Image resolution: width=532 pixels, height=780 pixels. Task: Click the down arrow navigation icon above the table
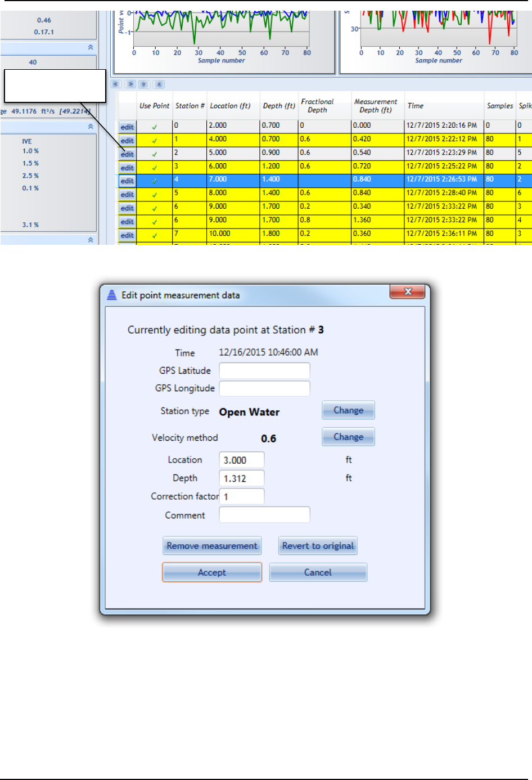[145, 84]
